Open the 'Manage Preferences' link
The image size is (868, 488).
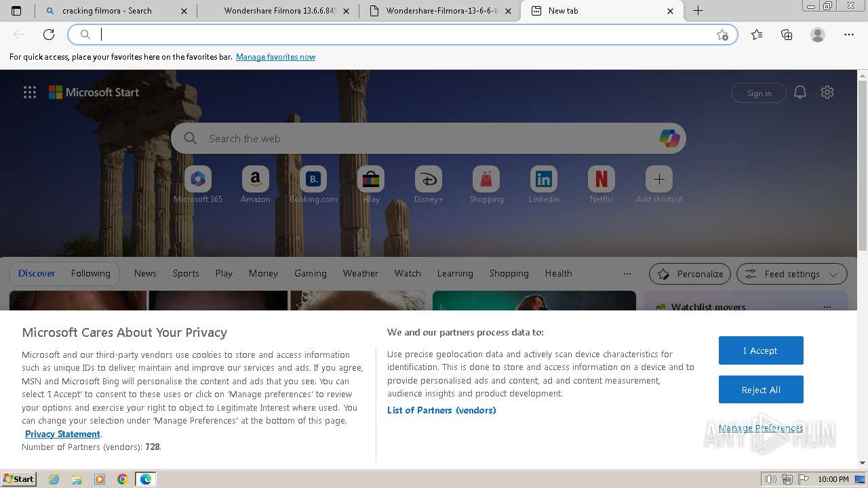[x=761, y=428]
